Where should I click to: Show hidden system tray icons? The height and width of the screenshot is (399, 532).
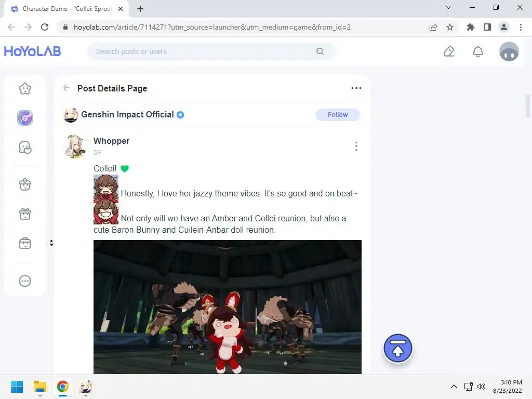tap(454, 387)
